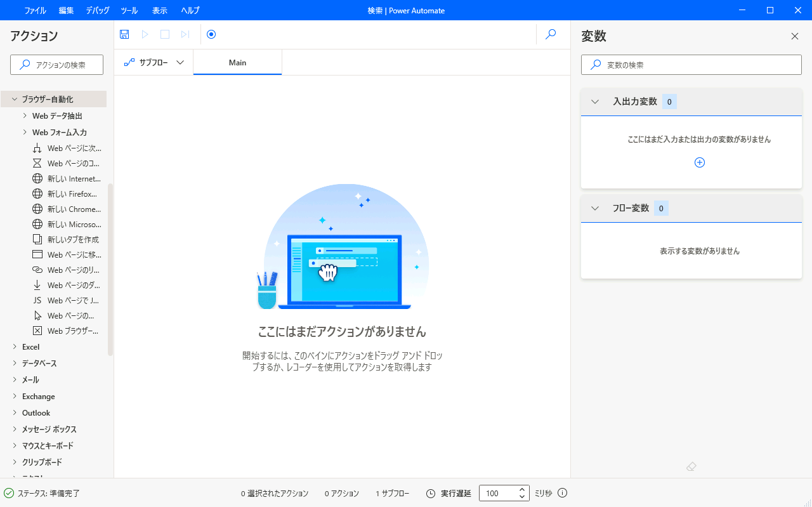
Task: Close the 変数 pane
Action: coord(795,36)
